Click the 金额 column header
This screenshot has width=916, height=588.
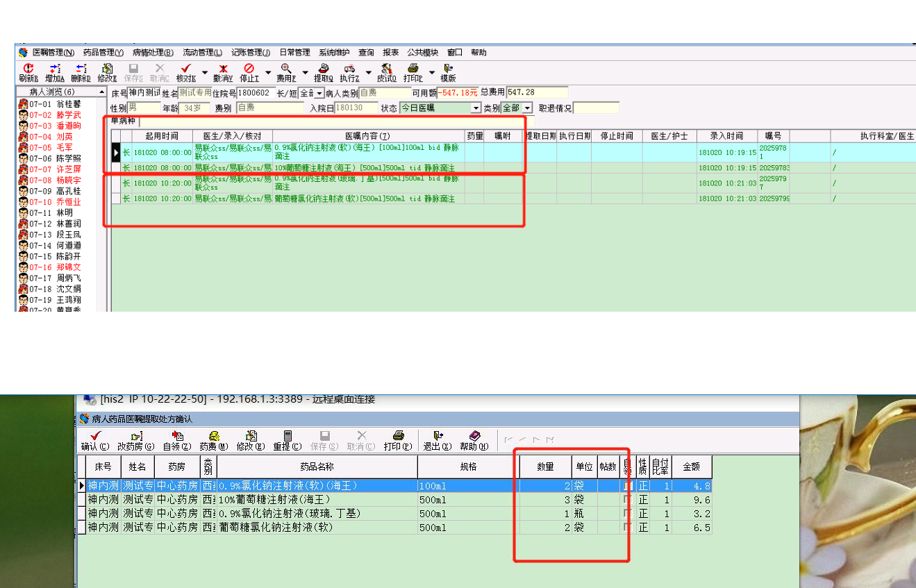691,467
